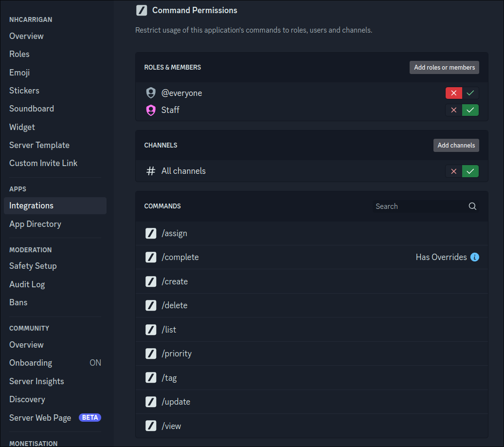Click the slash icon next to /assign
Screen dimensions: 504x447
(x=151, y=233)
